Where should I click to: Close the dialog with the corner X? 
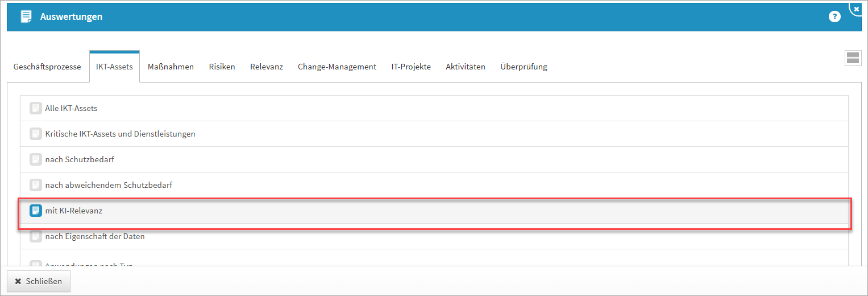coord(857,9)
